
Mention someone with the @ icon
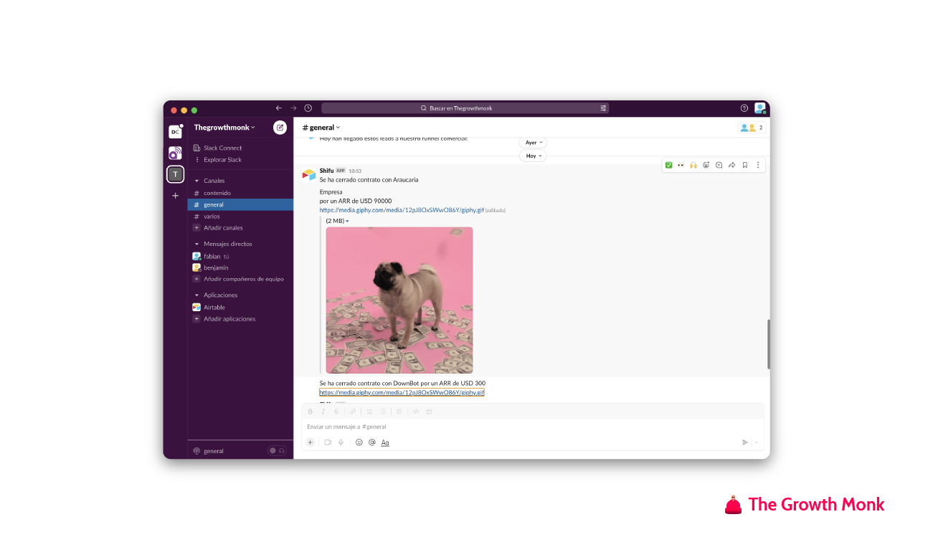[x=372, y=442]
